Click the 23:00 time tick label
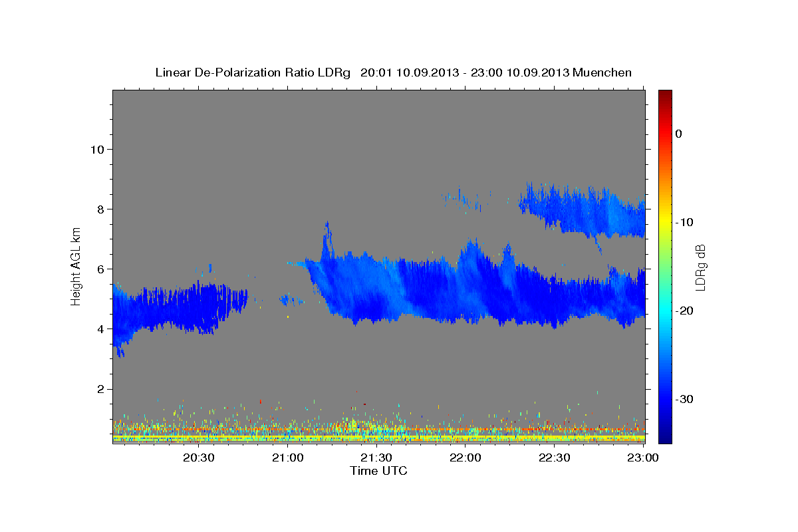Image resolution: width=798 pixels, height=532 pixels. coord(642,458)
